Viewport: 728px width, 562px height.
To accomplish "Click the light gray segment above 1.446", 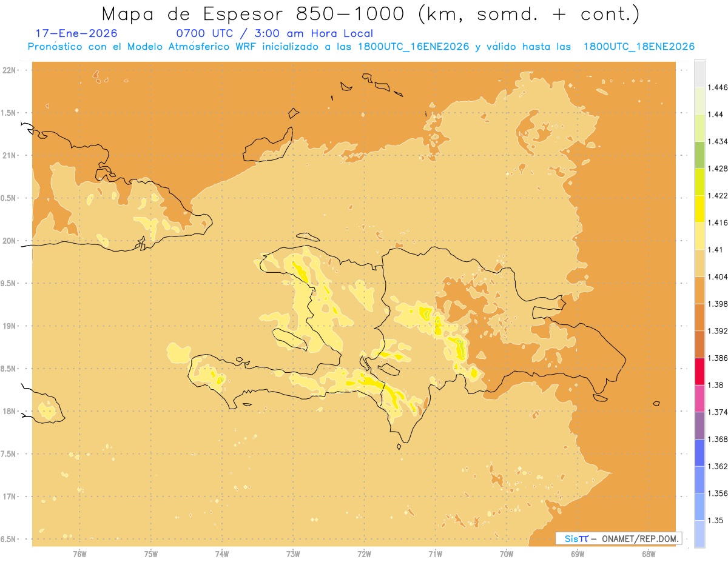I will coord(699,73).
